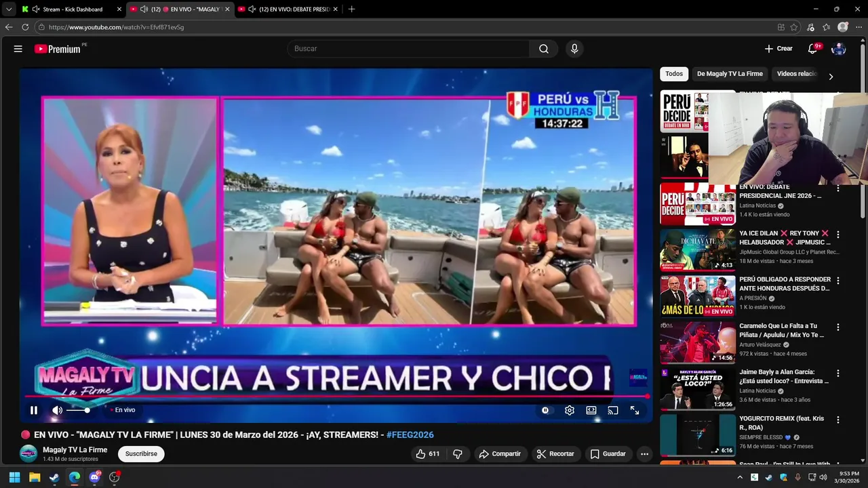Open options menu for Perú obligado video
The image size is (868, 488).
tap(837, 281)
